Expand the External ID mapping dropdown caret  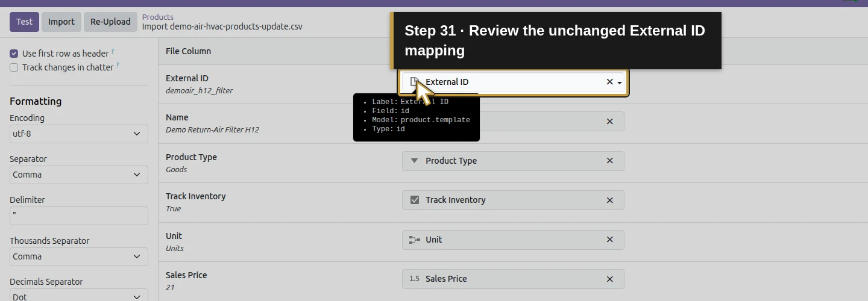[x=620, y=82]
